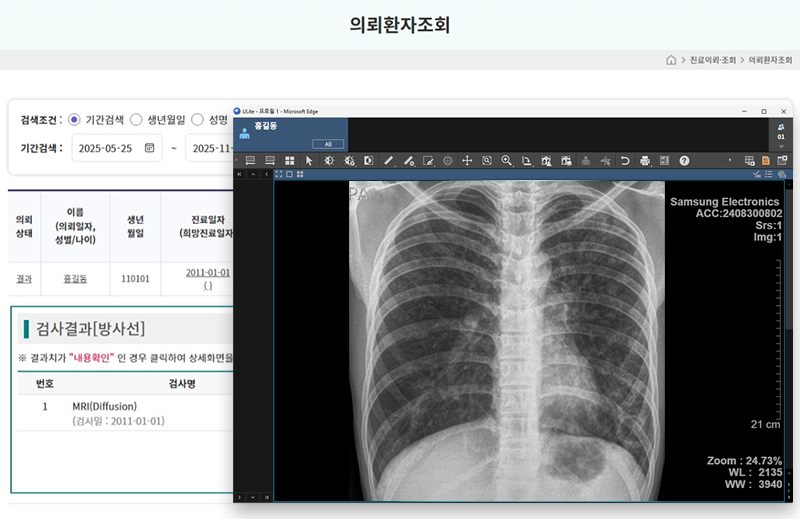The image size is (800, 520).
Task: Go to 진료의뢰·조회 in breadcrumb
Action: 715,60
